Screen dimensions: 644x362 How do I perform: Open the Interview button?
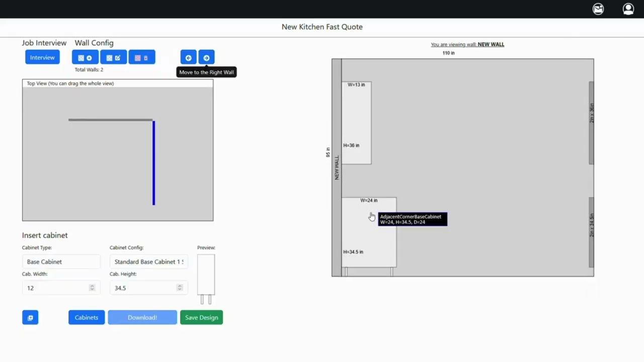(42, 57)
